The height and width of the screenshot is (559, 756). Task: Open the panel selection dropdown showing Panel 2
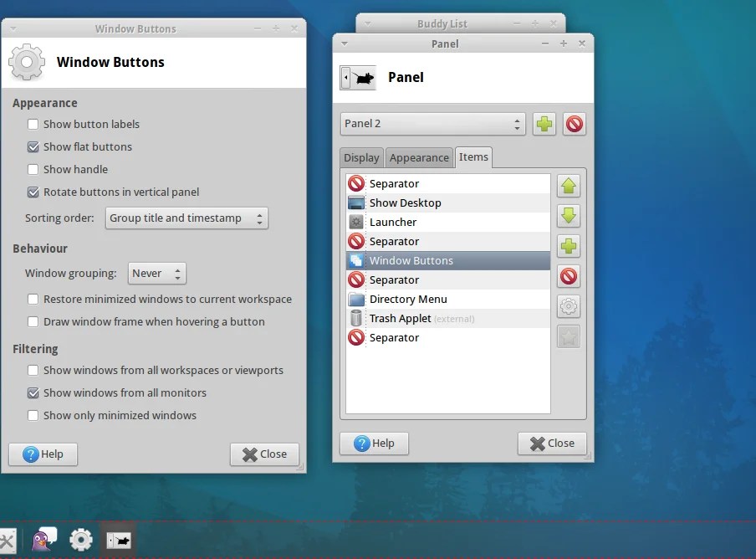tap(432, 123)
